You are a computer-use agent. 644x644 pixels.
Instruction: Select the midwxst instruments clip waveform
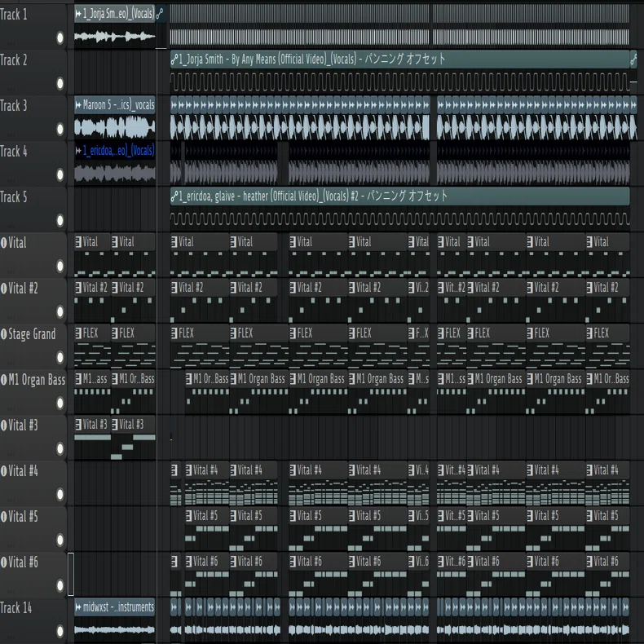point(115,629)
